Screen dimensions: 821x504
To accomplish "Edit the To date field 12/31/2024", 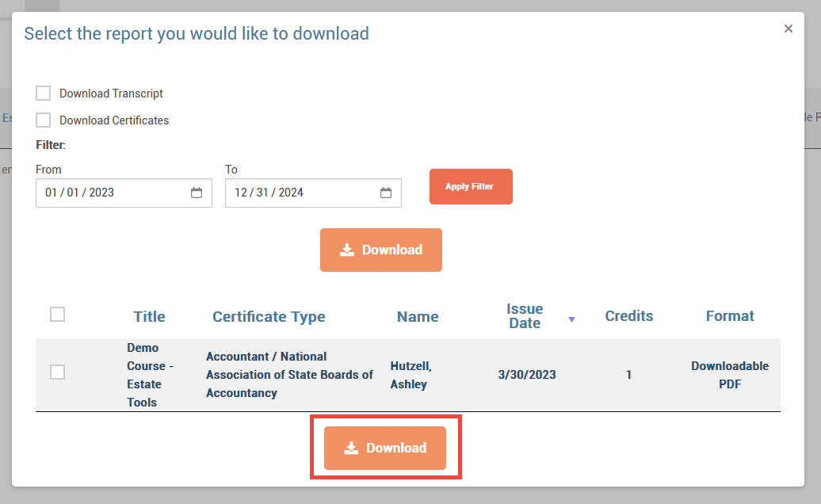I will click(313, 193).
